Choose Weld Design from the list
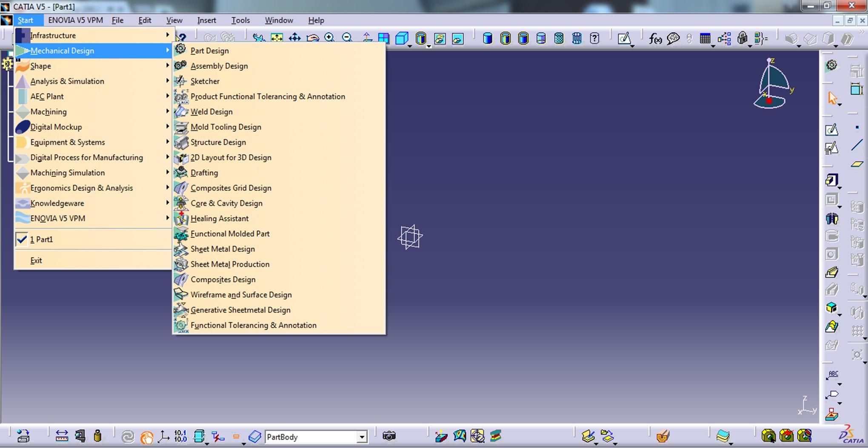 point(279,112)
